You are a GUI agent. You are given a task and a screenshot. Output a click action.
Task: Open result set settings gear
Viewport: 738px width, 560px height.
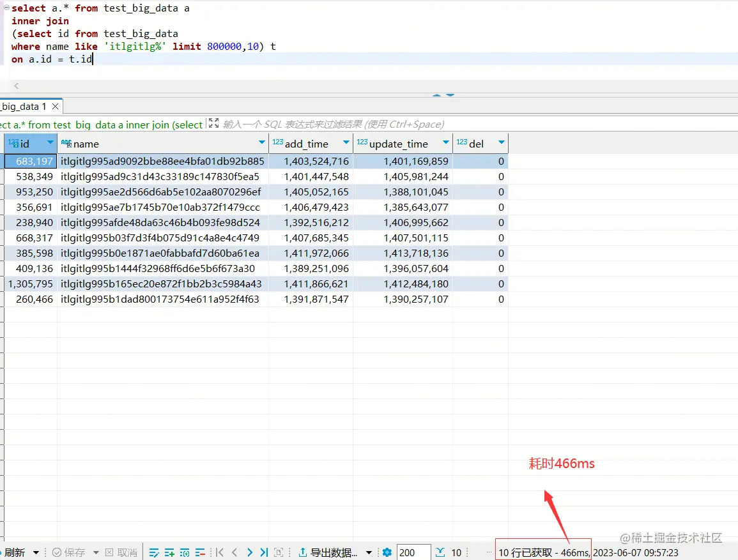pos(387,552)
